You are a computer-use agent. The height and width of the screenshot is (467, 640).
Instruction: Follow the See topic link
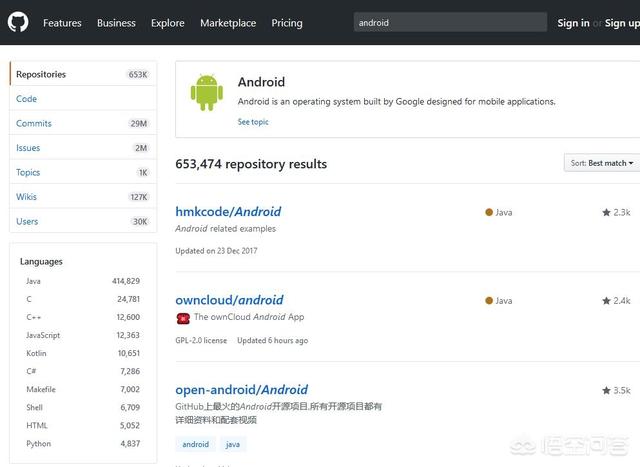[253, 122]
